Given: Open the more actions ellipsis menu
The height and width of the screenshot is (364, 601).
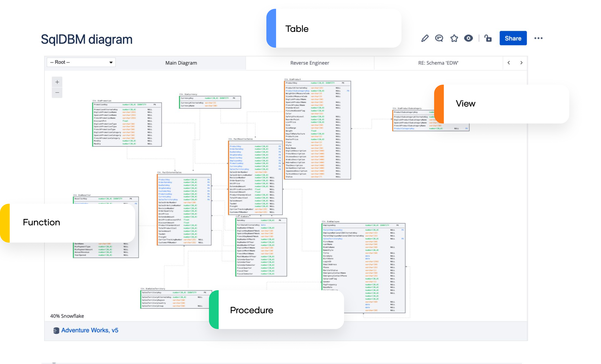Looking at the screenshot, I should tap(538, 38).
